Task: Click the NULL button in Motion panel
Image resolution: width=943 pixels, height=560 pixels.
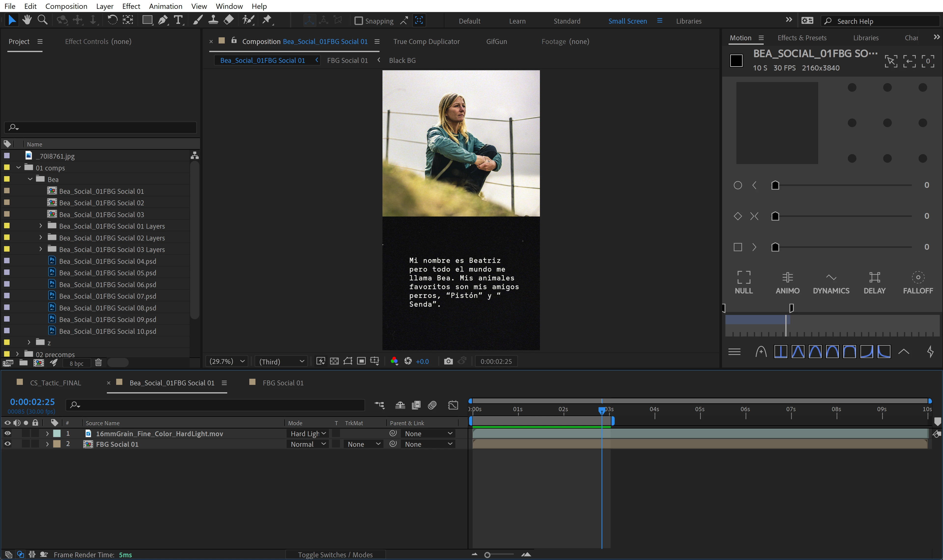Action: pos(743,282)
